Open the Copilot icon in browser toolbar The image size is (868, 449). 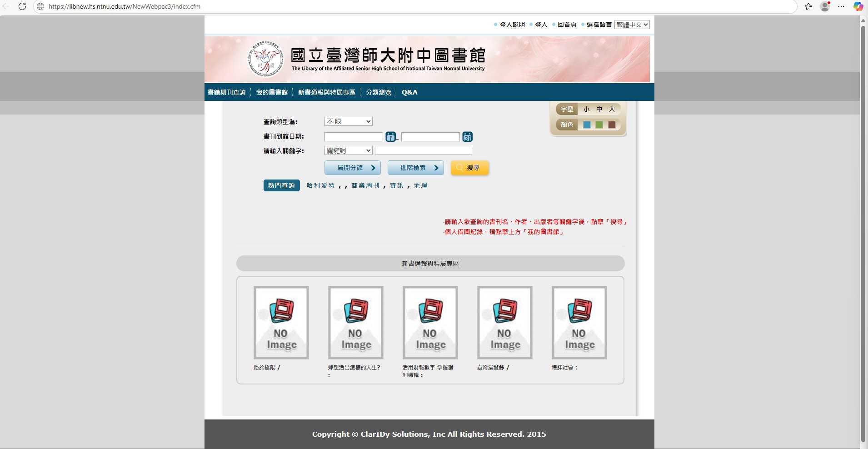point(858,6)
